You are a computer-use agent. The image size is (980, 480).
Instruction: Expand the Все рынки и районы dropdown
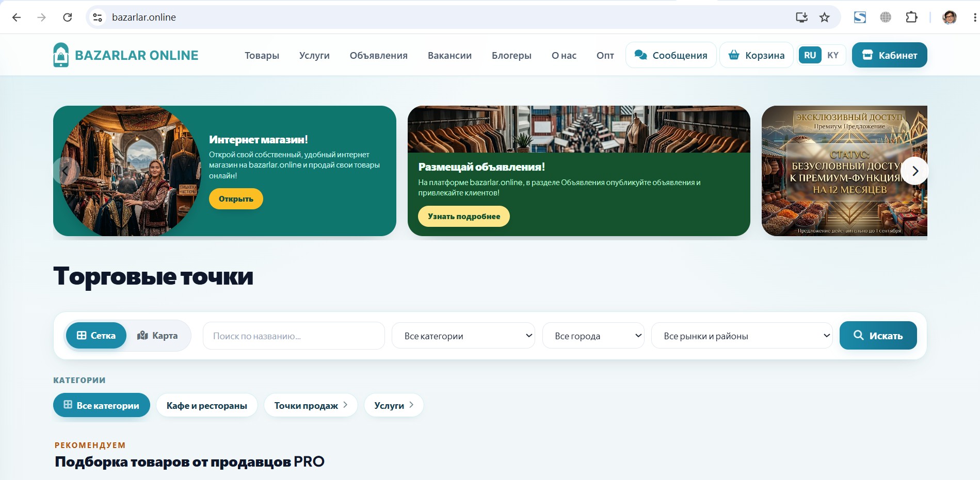click(x=742, y=336)
